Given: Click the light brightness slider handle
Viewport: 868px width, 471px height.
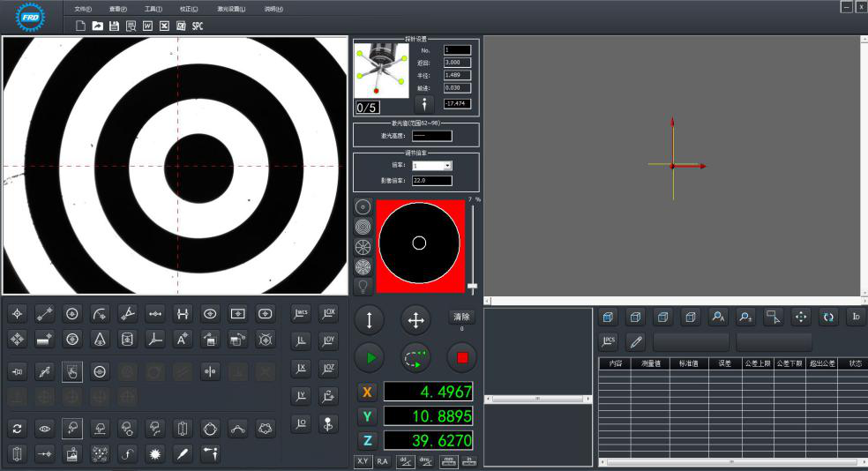Looking at the screenshot, I should tap(473, 288).
